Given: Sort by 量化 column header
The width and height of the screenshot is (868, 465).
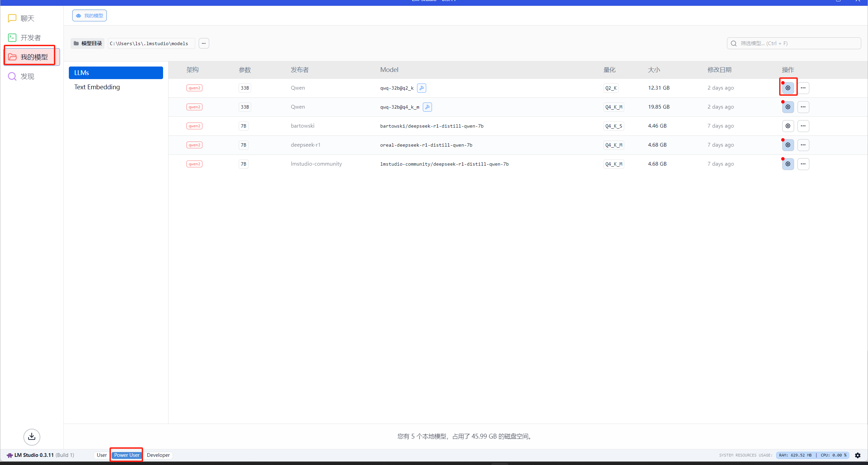Looking at the screenshot, I should click(609, 70).
